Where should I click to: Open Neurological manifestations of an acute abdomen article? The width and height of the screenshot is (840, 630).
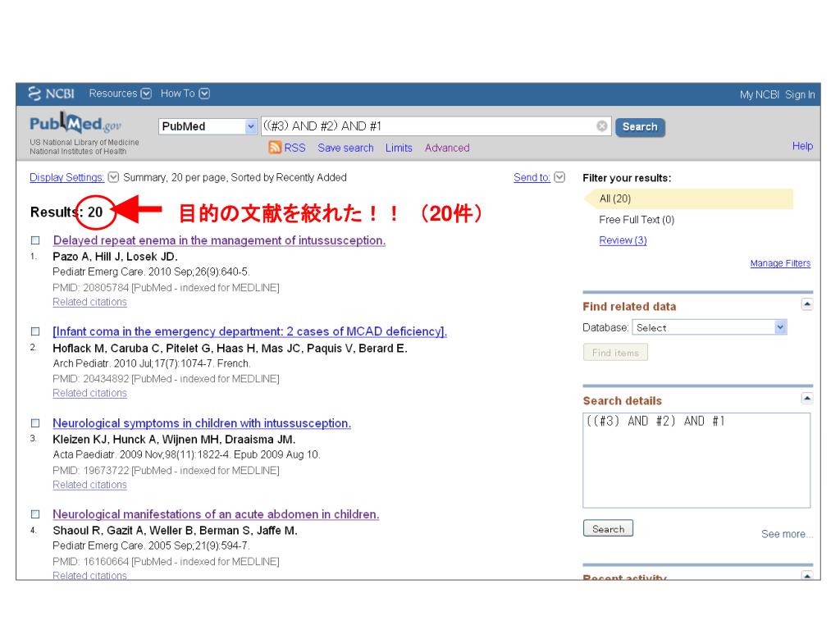click(216, 514)
